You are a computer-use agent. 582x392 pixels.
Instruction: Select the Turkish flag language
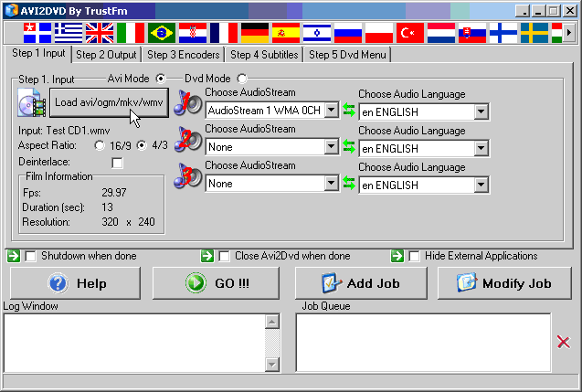pyautogui.click(x=410, y=33)
